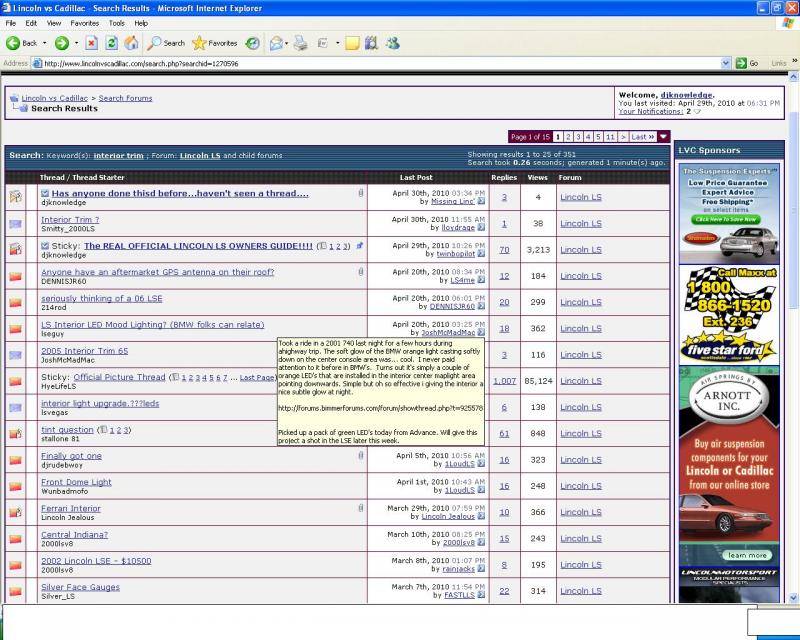
Task: Go to Home via house icon
Action: [x=129, y=43]
